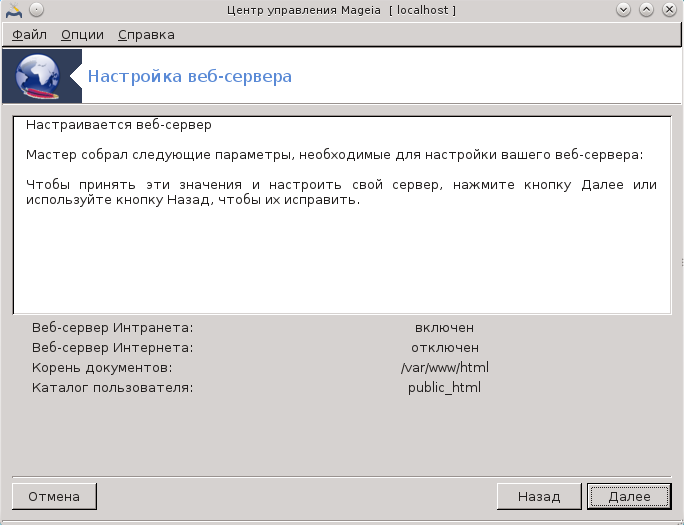
Task: Open the Файл menu
Action: [x=29, y=34]
